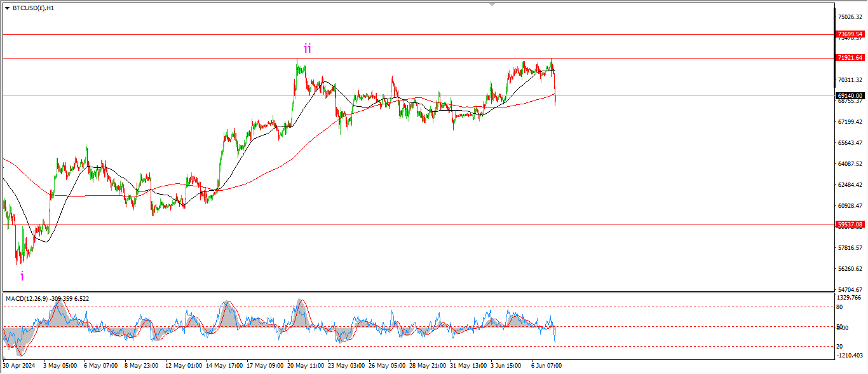This screenshot has width=868, height=374.
Task: Click the 75026.32 price scale value
Action: click(x=851, y=17)
